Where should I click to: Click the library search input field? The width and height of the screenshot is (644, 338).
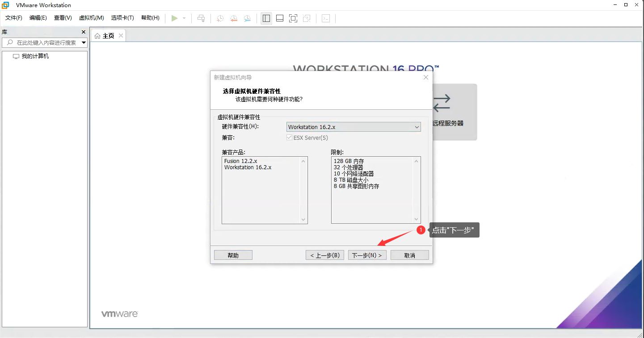click(45, 42)
